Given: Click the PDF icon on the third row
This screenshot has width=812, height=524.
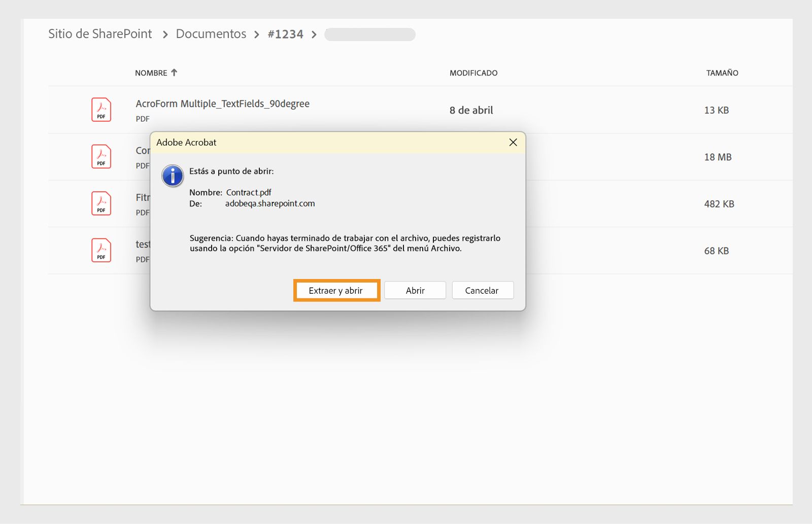Looking at the screenshot, I should tap(101, 203).
